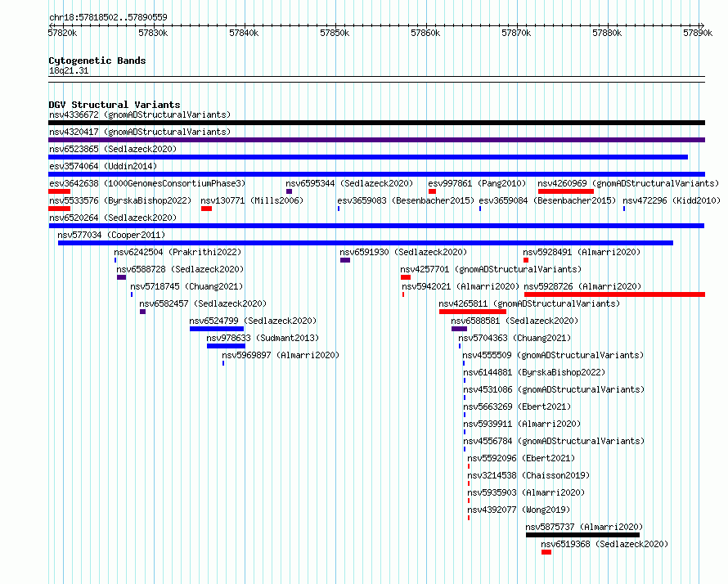Click the nsv6595344 (Sedlazeck2020) label
The image size is (728, 584).
(x=349, y=183)
